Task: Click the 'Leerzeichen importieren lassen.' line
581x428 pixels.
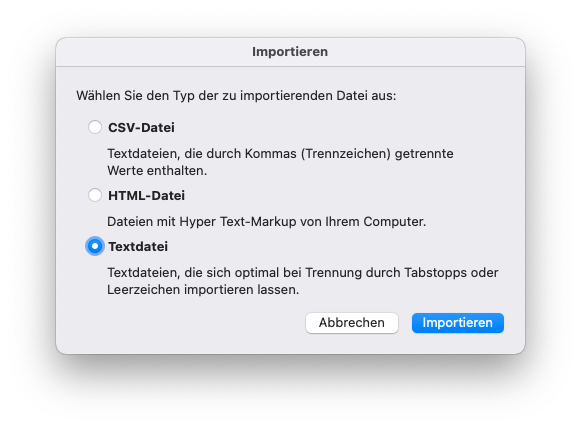Action: coord(203,290)
